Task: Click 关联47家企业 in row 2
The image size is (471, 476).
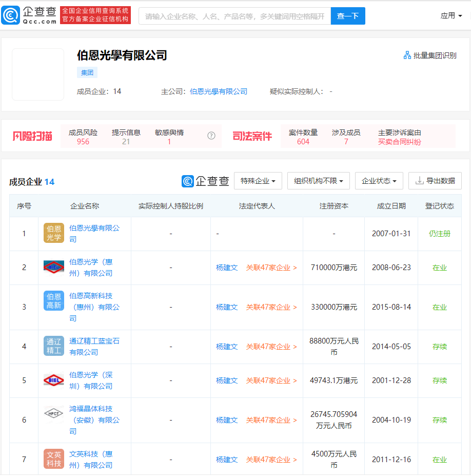Action: coord(271,268)
